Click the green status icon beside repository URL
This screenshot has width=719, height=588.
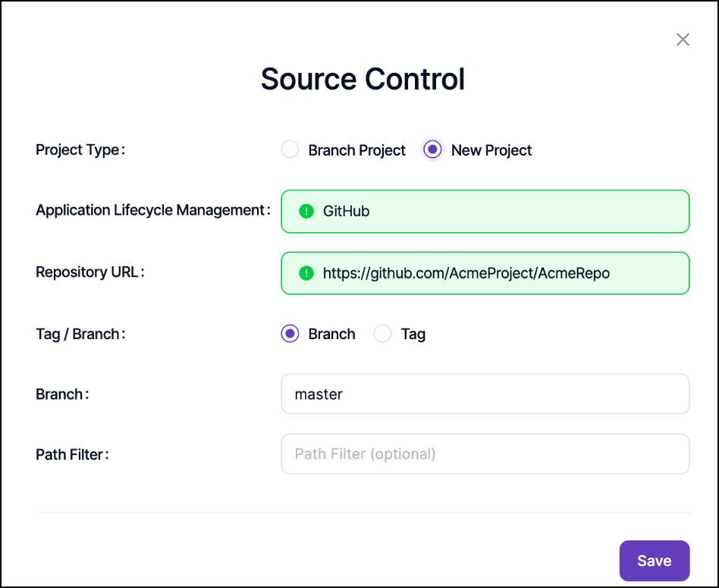point(306,273)
